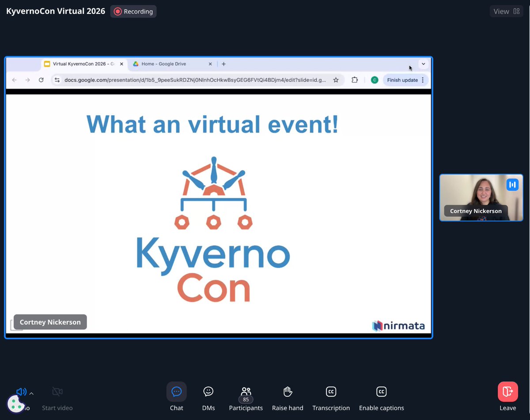Click the KyvernoCon Virtual 2026 title

tap(56, 11)
